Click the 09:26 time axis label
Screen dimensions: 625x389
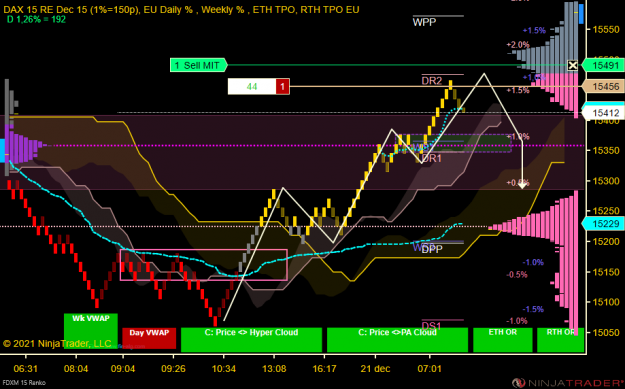pos(173,369)
